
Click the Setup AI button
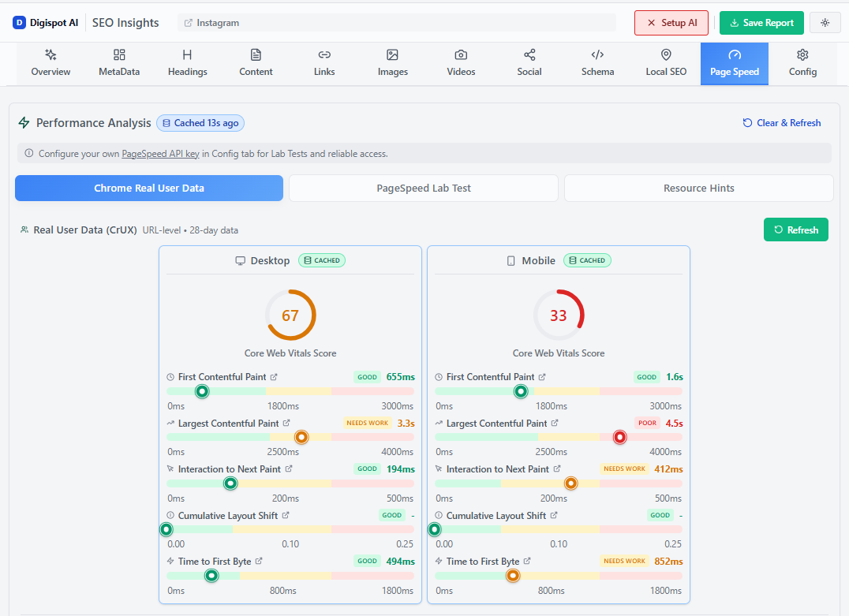[671, 23]
